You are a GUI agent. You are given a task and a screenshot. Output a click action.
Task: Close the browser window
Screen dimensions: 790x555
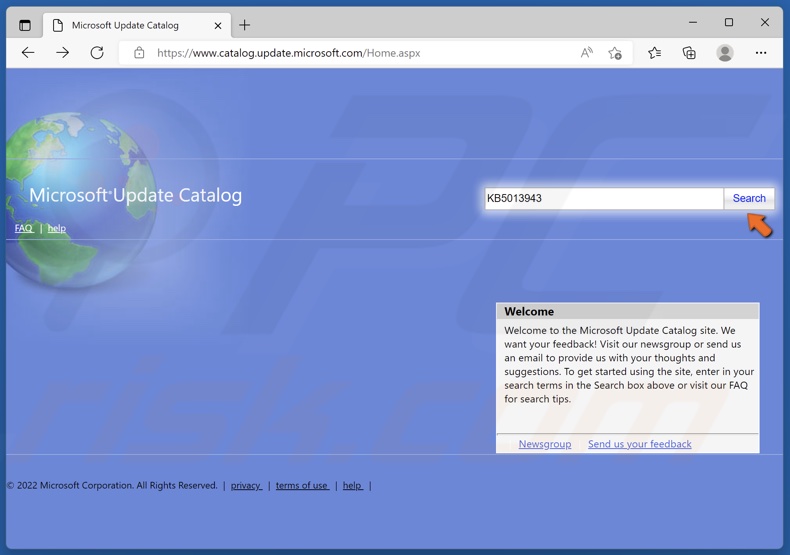tap(764, 23)
